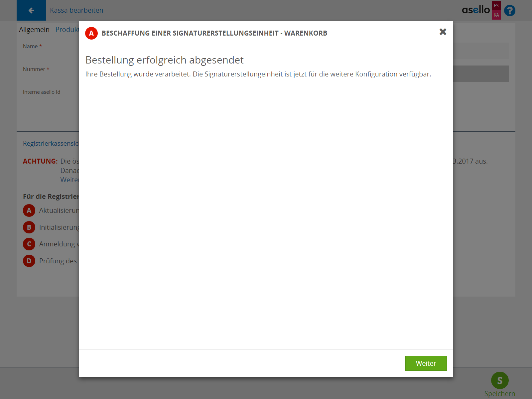Open the partially hidden Produkt tab
This screenshot has width=532, height=399.
point(67,30)
